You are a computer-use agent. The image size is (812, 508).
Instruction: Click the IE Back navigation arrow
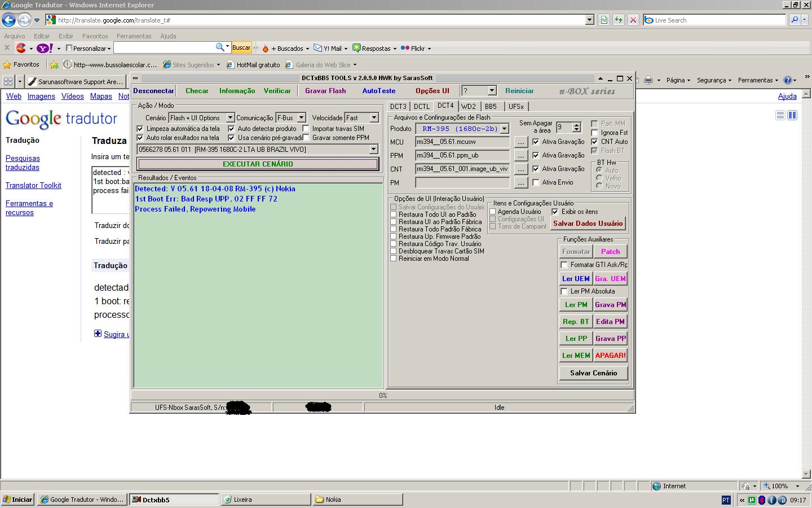tap(8, 20)
